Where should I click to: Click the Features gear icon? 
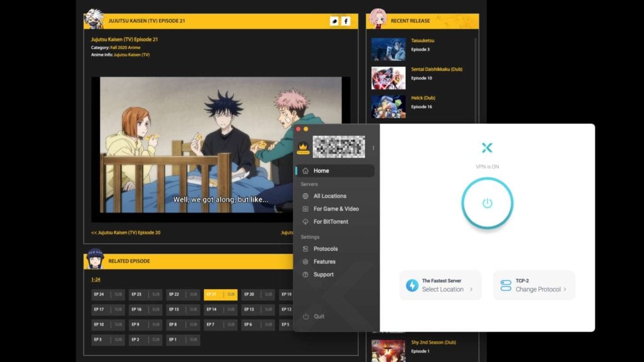pos(305,261)
